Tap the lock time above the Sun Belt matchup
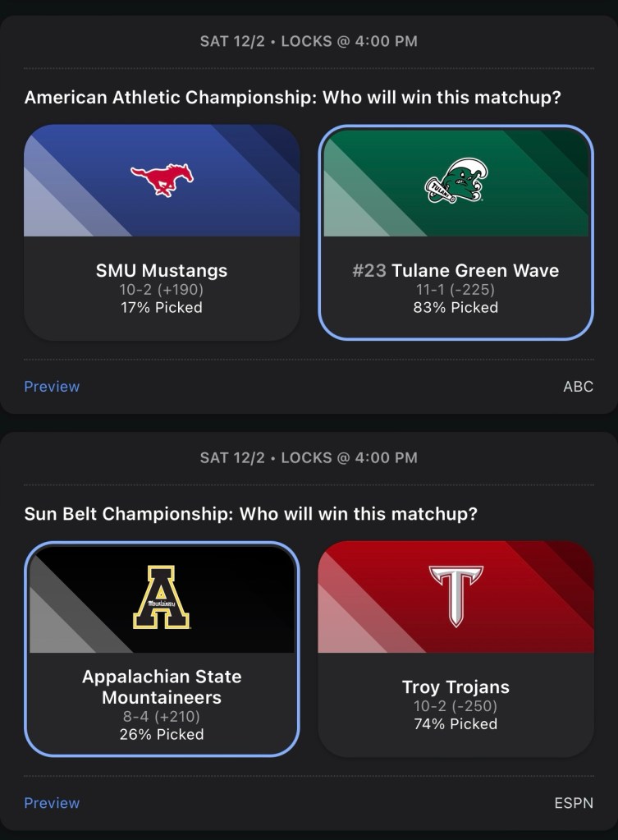Image resolution: width=618 pixels, height=840 pixels. click(x=309, y=457)
